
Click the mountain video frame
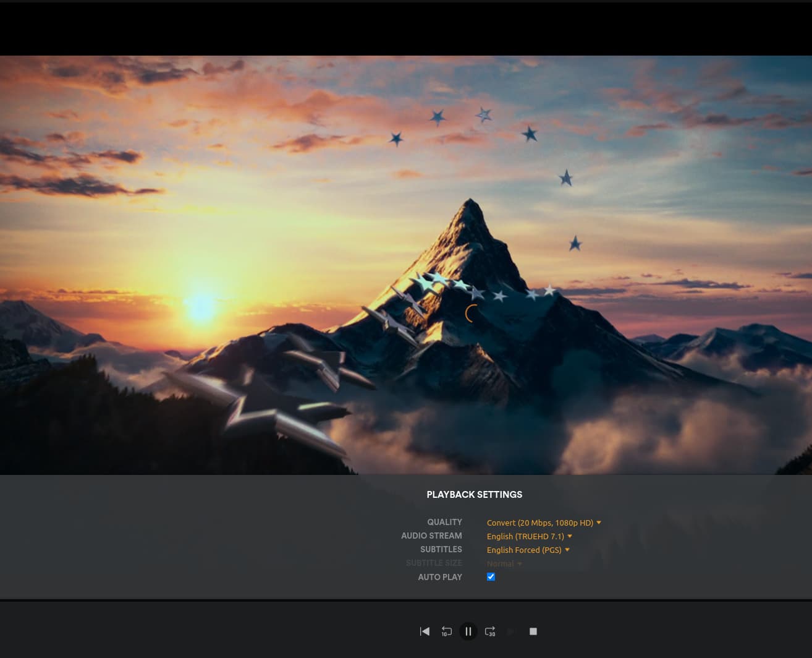[406, 265]
